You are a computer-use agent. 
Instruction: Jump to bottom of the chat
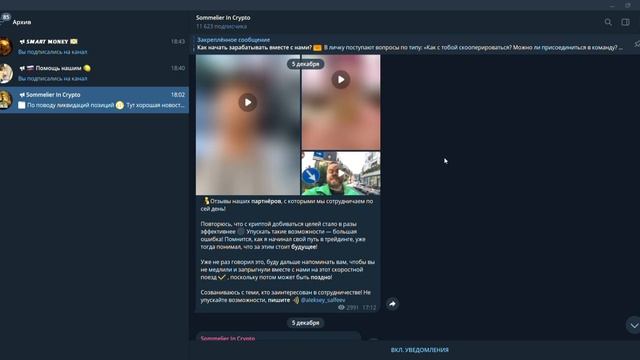pyautogui.click(x=633, y=325)
